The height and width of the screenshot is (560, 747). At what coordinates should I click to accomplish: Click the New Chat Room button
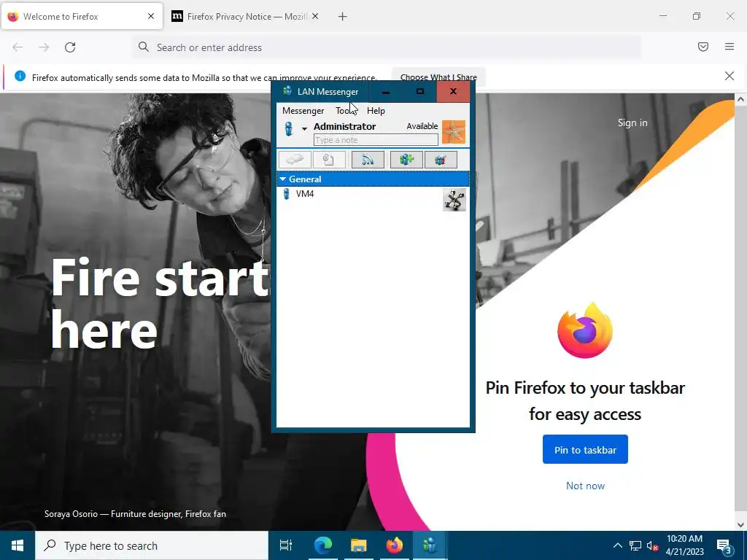pos(406,160)
